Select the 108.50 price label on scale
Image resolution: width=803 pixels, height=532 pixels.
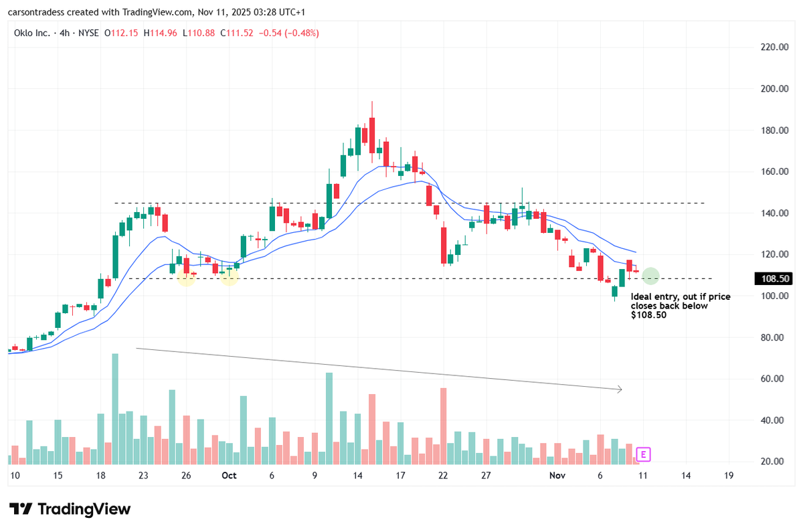(x=774, y=278)
